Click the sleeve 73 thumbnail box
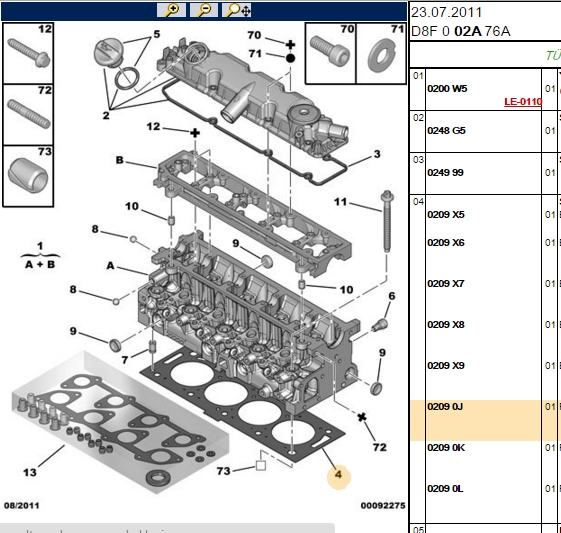561x533 pixels. tap(28, 176)
